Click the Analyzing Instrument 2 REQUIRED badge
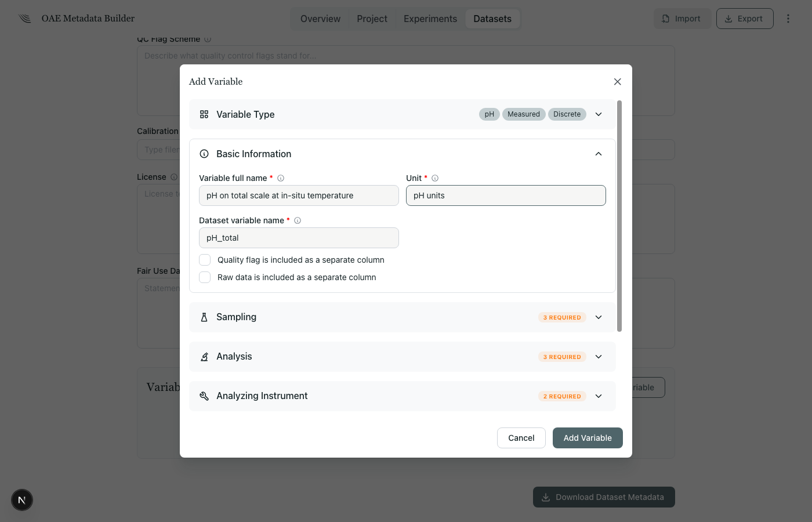 pos(562,396)
